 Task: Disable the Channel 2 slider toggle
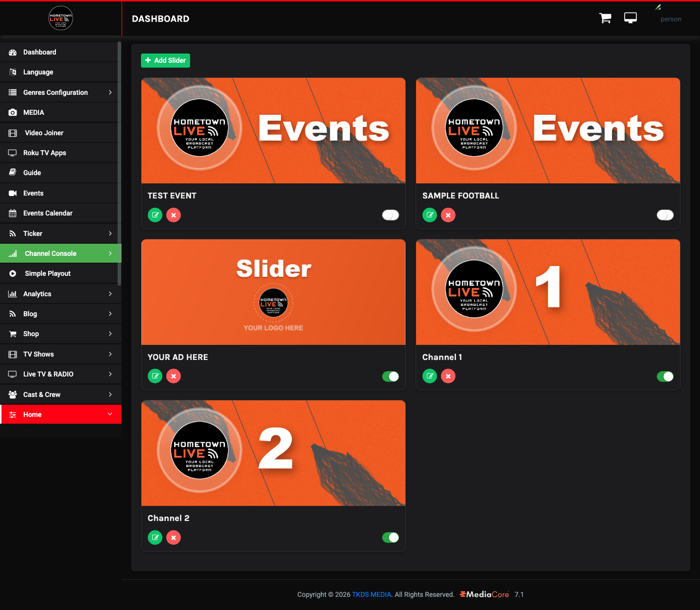[390, 538]
